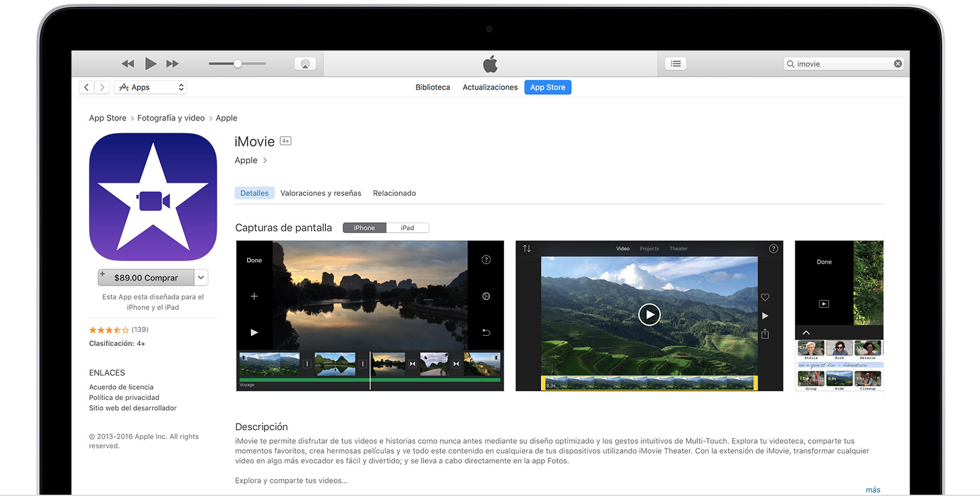Click the 4+ age rating badge
Viewport: 980px width, 496px height.
[285, 141]
